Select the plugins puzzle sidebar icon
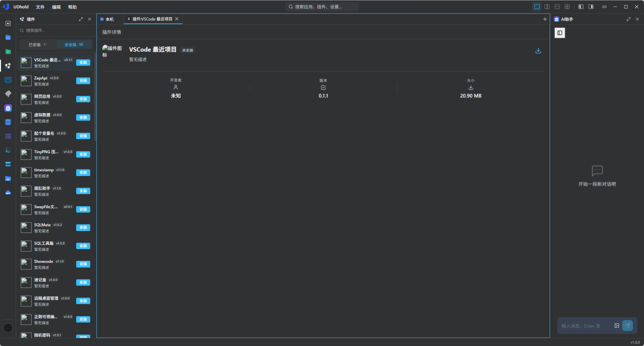This screenshot has height=346, width=644. pos(8,66)
